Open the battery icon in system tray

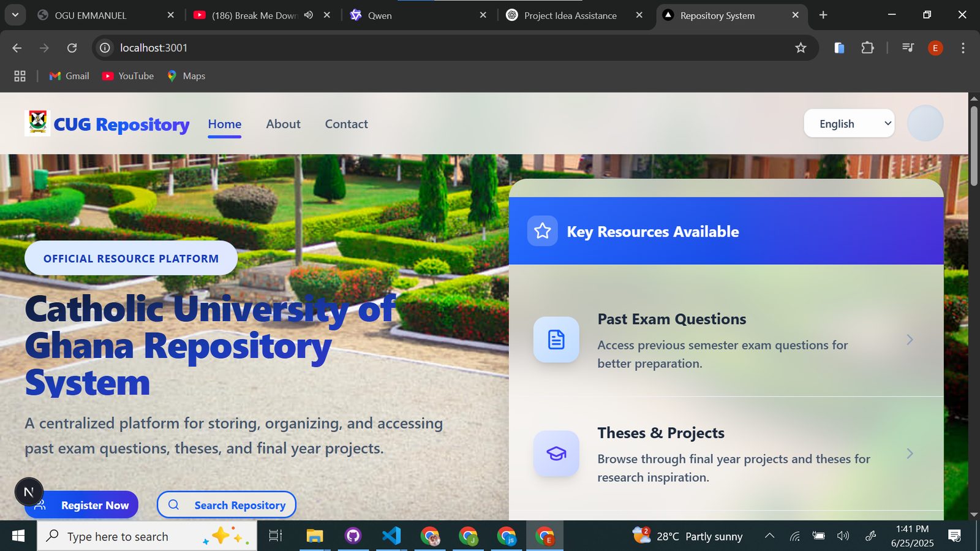818,536
